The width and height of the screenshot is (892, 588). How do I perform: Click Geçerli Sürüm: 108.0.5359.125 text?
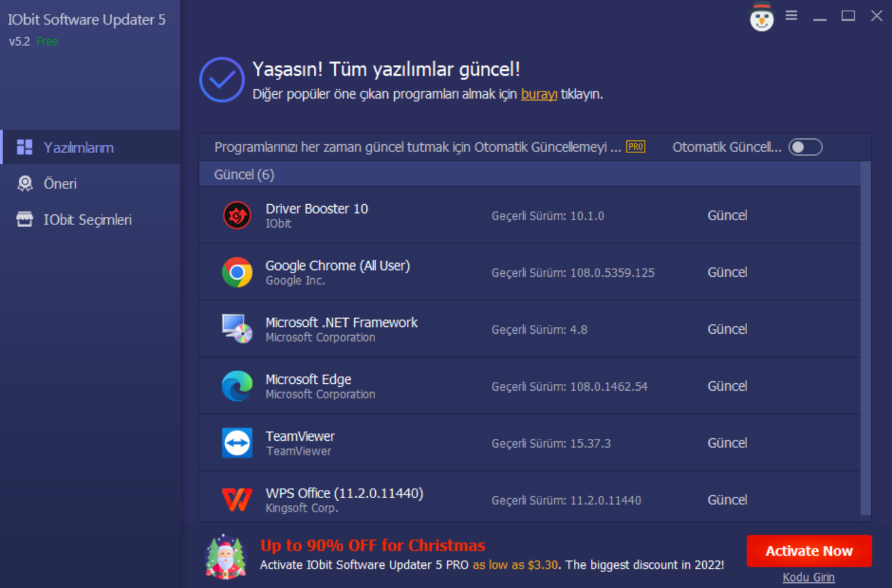(573, 273)
